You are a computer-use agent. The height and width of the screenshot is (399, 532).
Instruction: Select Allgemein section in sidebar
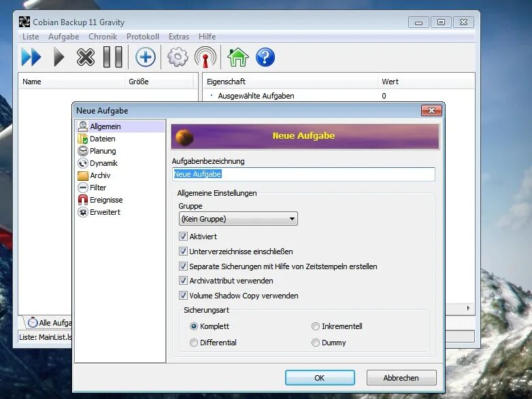pyautogui.click(x=120, y=126)
